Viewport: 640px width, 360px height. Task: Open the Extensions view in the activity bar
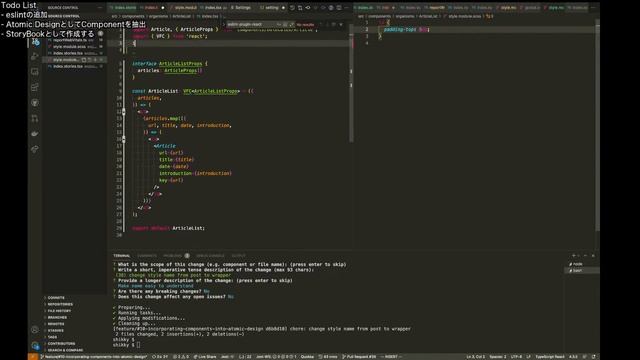coord(35,87)
